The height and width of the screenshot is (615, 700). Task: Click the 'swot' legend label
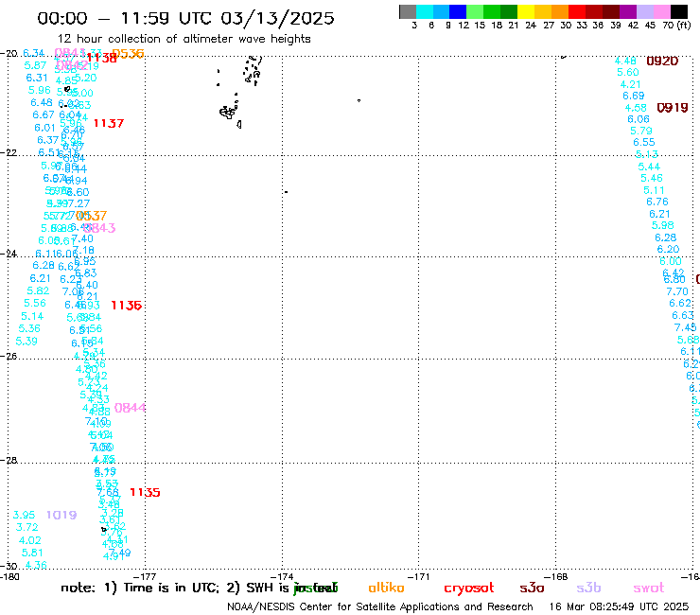(649, 588)
